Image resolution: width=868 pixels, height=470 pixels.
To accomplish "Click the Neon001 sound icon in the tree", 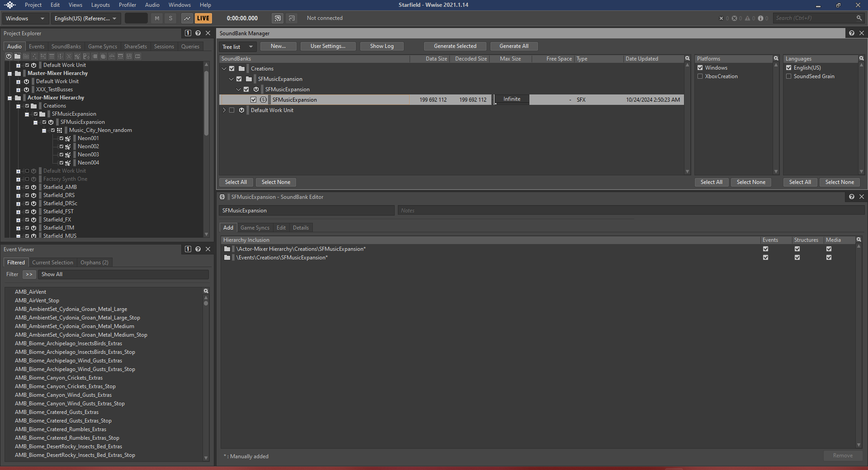I will (68, 138).
